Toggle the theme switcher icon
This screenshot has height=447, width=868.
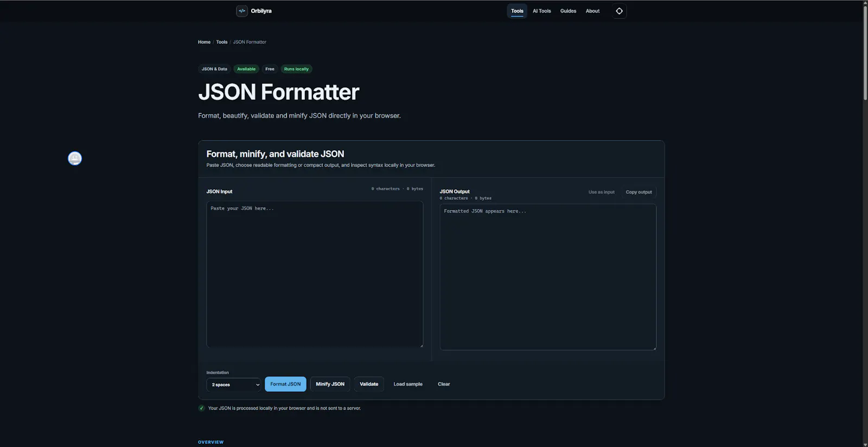(x=619, y=11)
